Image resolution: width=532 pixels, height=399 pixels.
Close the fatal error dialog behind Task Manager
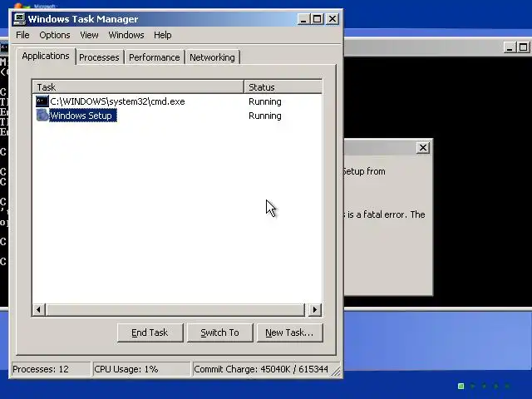pos(423,148)
